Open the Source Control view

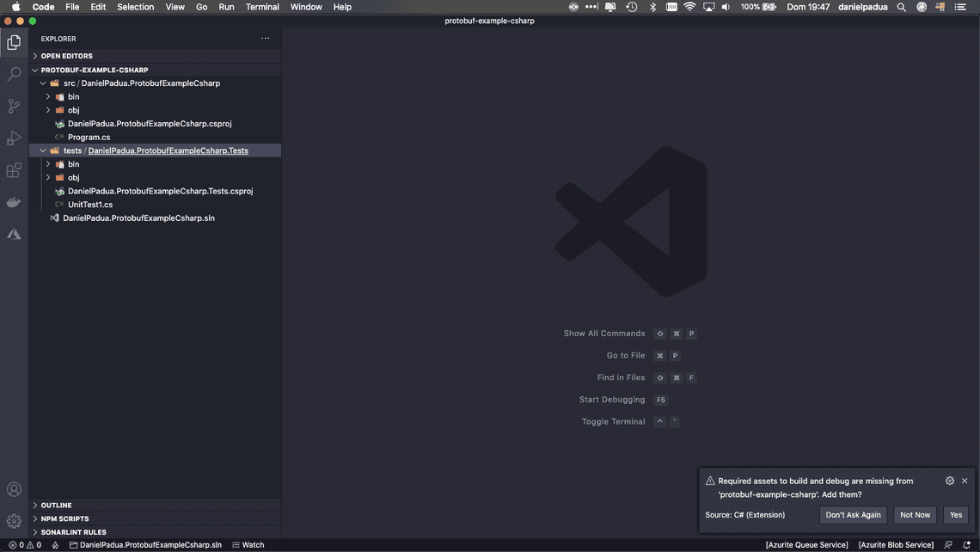coord(13,106)
